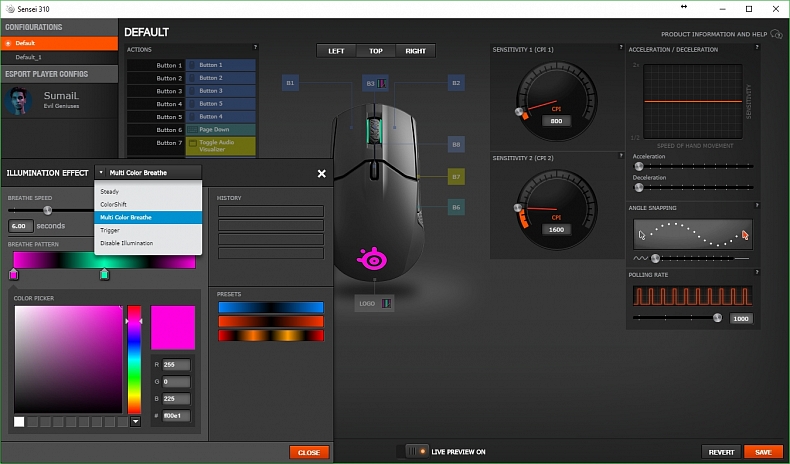Image resolution: width=790 pixels, height=464 pixels.
Task: Close the illumination panel with the X
Action: point(321,173)
